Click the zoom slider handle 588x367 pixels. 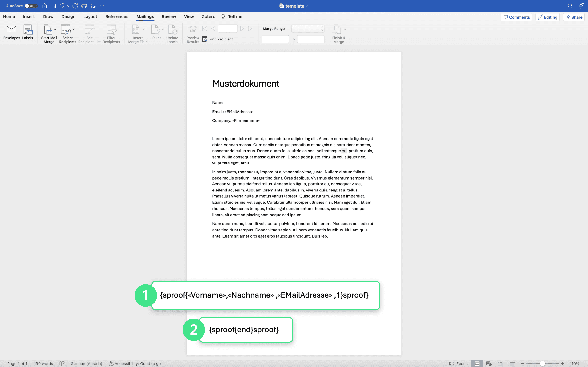(542, 364)
